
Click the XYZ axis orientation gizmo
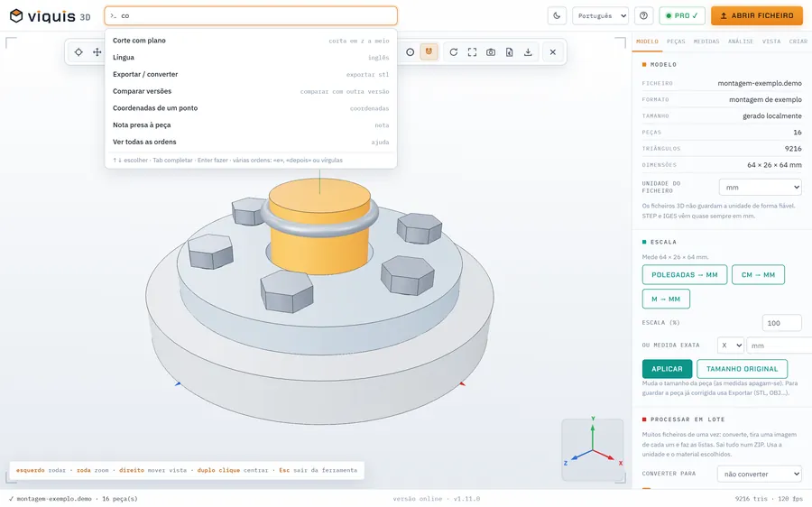593,449
